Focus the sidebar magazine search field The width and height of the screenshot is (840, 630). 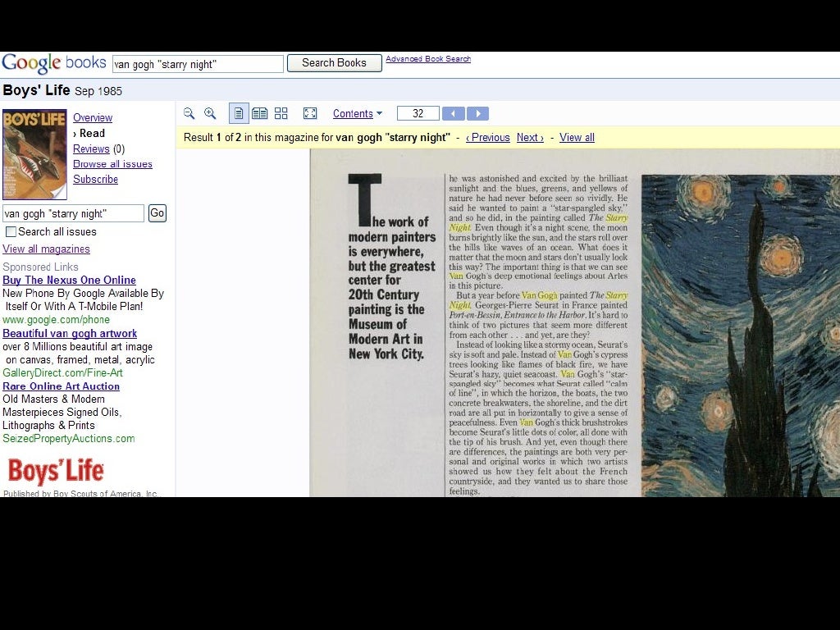pyautogui.click(x=73, y=213)
